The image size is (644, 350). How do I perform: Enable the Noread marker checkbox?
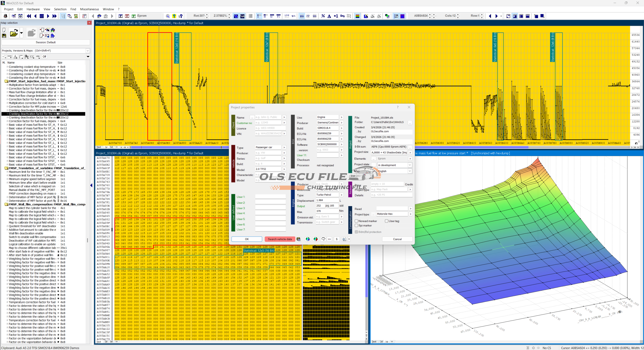(x=356, y=221)
